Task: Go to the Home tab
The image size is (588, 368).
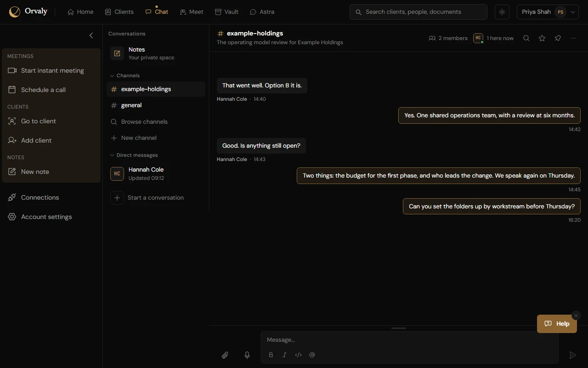Action: pos(80,12)
